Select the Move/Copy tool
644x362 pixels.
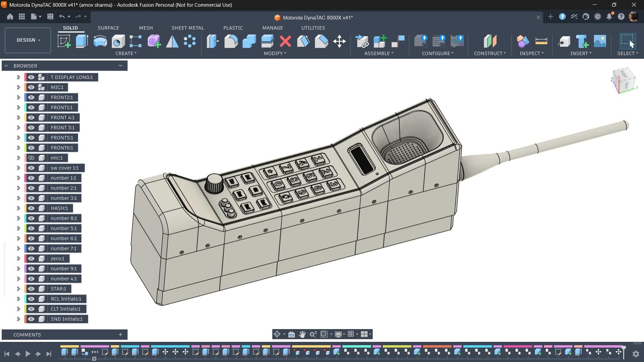(x=339, y=41)
